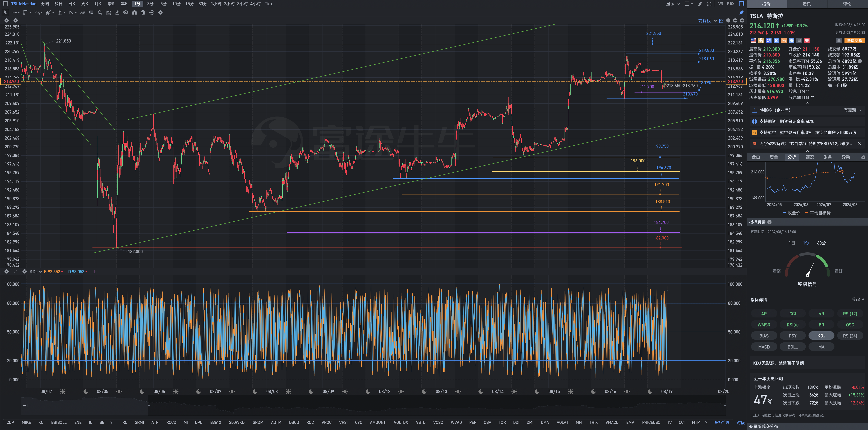Activate the magnifier zoom tool
The width and height of the screenshot is (868, 430).
(100, 12)
